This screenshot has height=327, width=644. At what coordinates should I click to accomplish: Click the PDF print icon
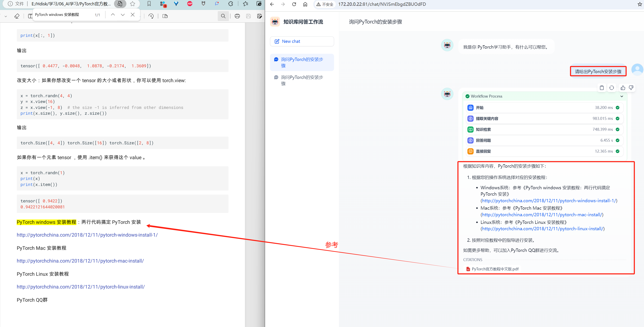click(237, 16)
